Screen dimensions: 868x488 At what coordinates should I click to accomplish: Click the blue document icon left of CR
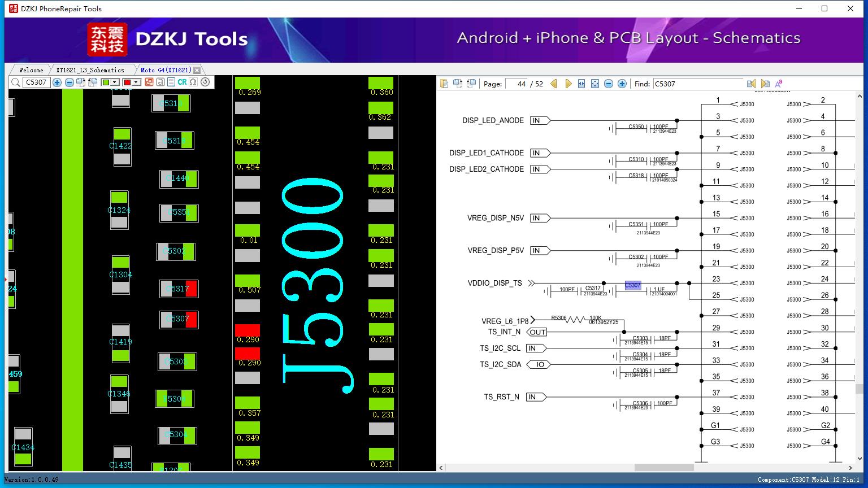click(171, 82)
